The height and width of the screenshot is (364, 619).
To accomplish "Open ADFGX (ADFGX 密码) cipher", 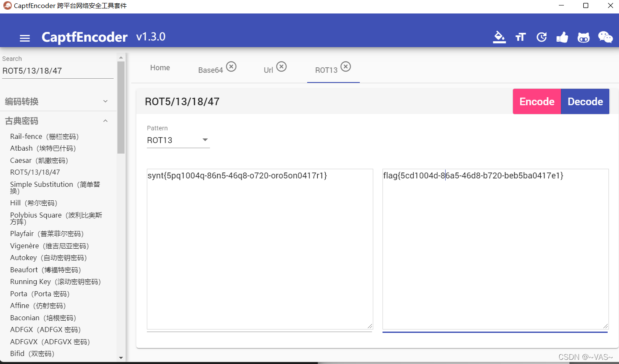I will click(45, 329).
